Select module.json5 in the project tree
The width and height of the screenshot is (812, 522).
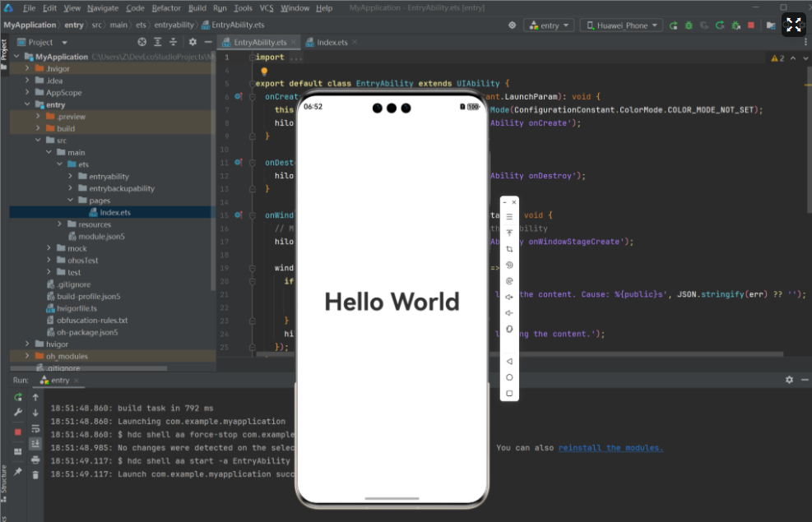tap(101, 237)
